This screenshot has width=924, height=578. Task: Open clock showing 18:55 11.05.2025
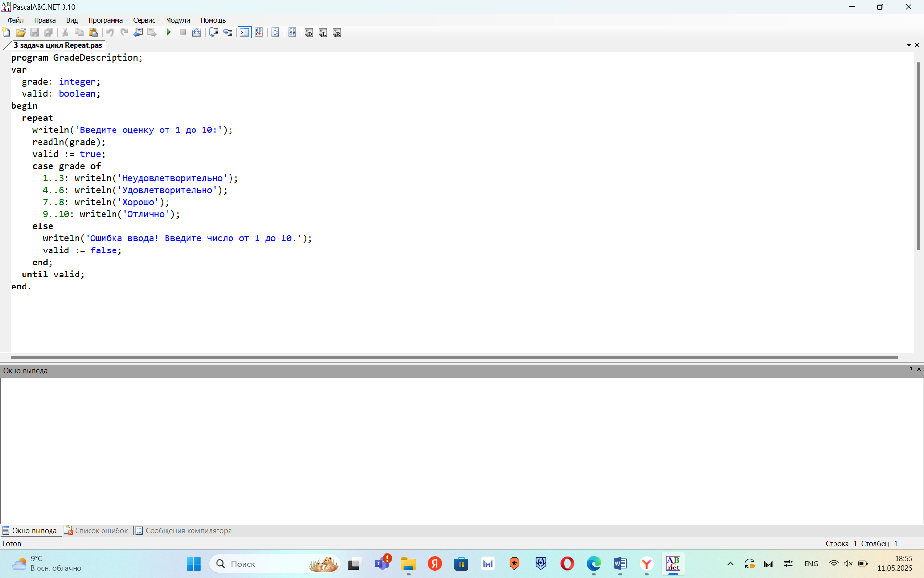pos(895,564)
